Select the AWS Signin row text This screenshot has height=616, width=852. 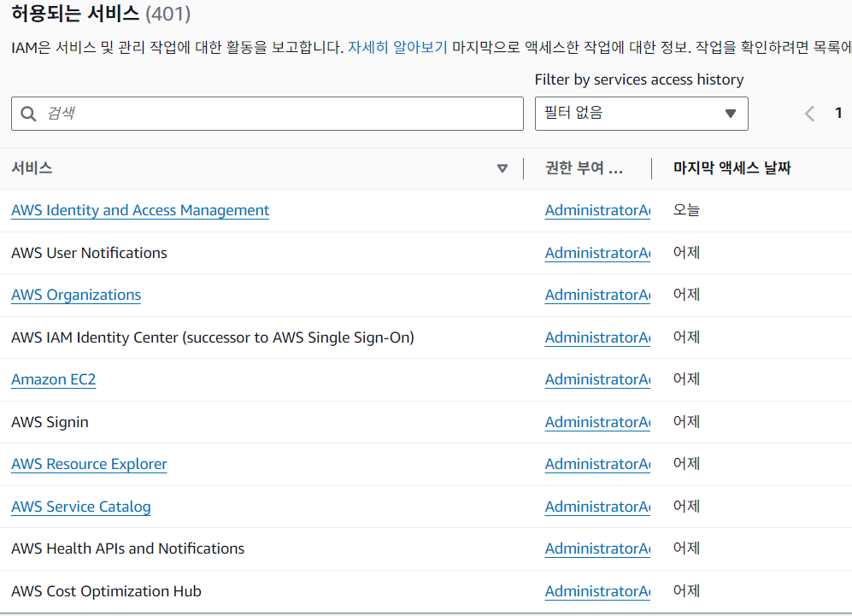(50, 422)
